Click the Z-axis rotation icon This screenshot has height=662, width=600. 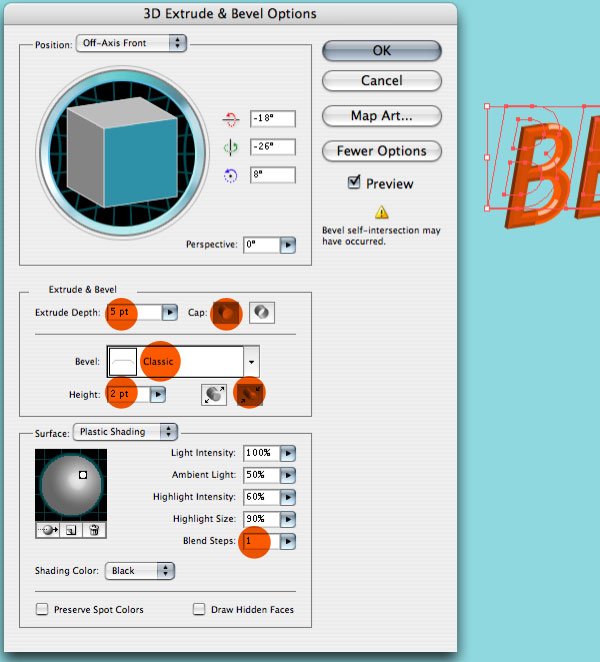(x=231, y=175)
